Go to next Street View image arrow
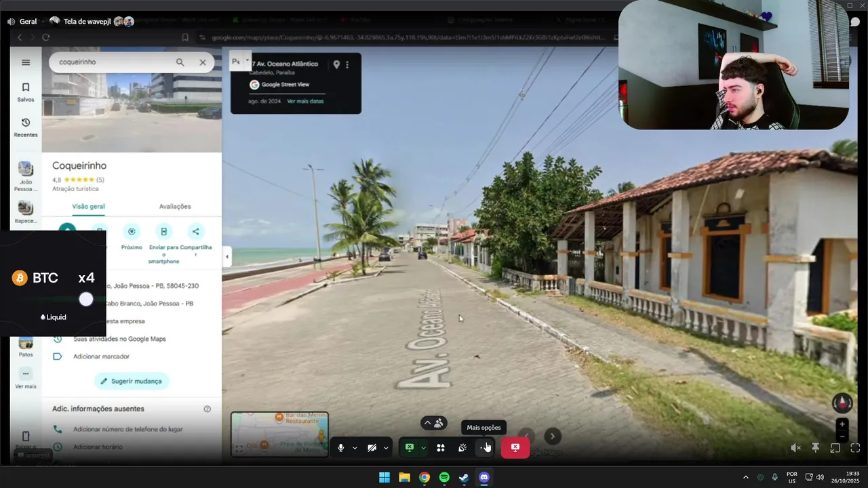The image size is (868, 488). [553, 436]
